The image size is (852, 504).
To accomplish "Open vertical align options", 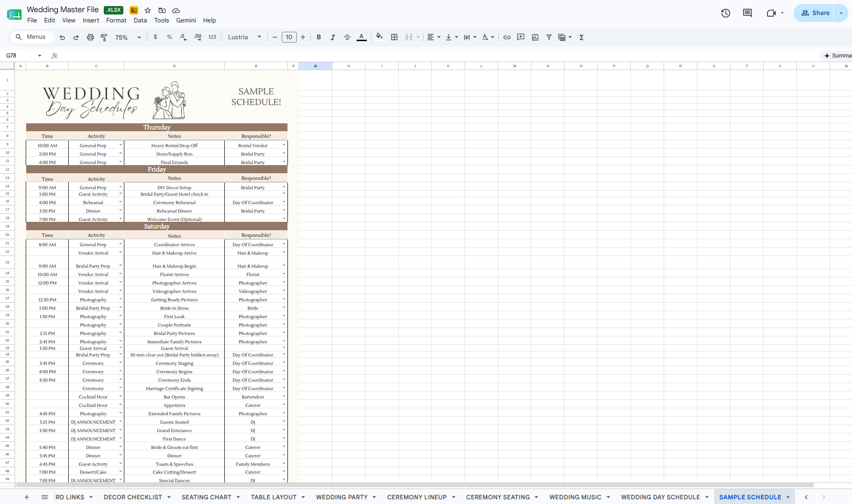I will pyautogui.click(x=451, y=37).
